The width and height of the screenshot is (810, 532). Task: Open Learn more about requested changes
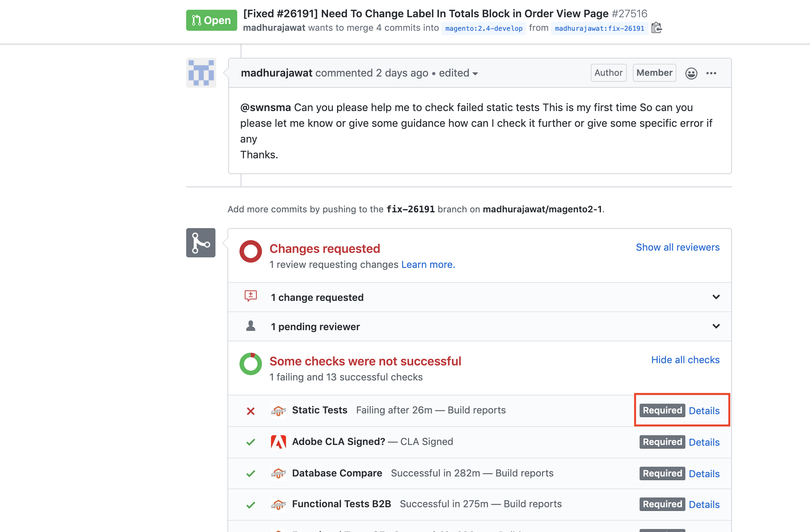428,264
